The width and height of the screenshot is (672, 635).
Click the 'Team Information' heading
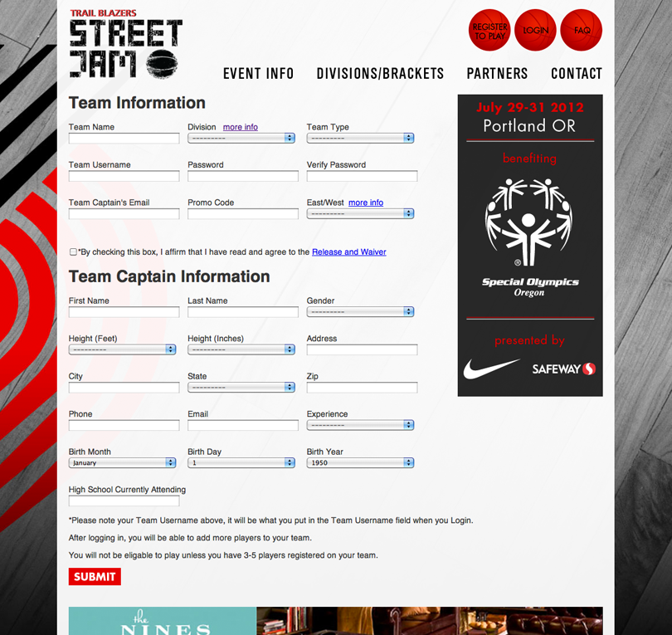(x=137, y=103)
